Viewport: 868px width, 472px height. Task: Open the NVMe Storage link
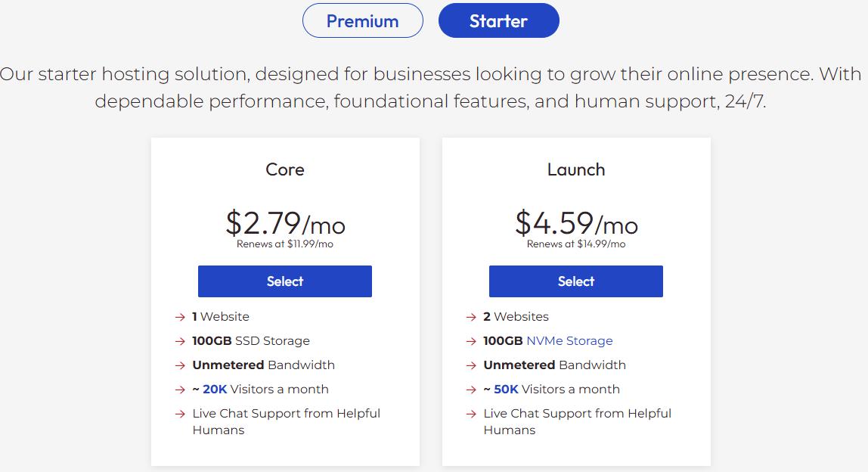click(569, 340)
